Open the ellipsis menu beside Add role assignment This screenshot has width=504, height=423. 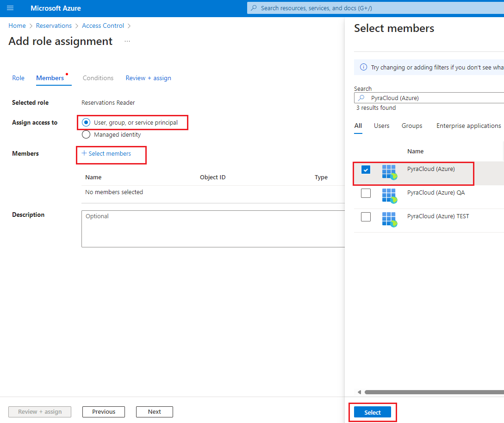127,42
